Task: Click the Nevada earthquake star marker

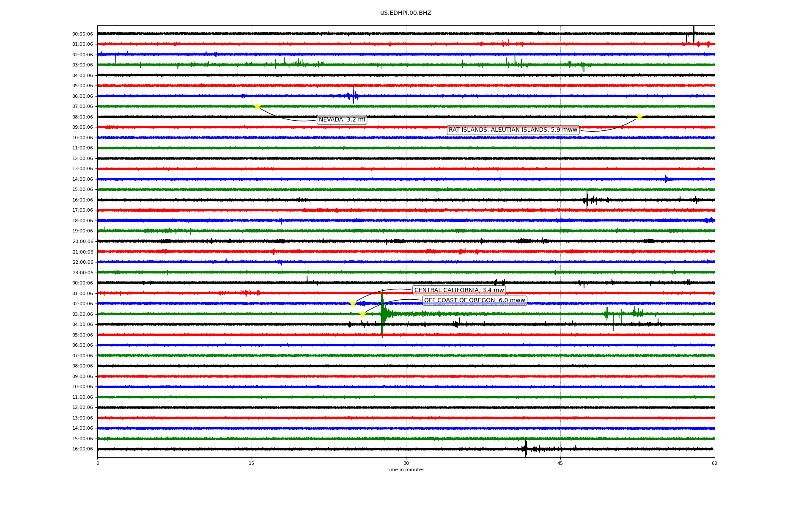Action: pos(257,106)
